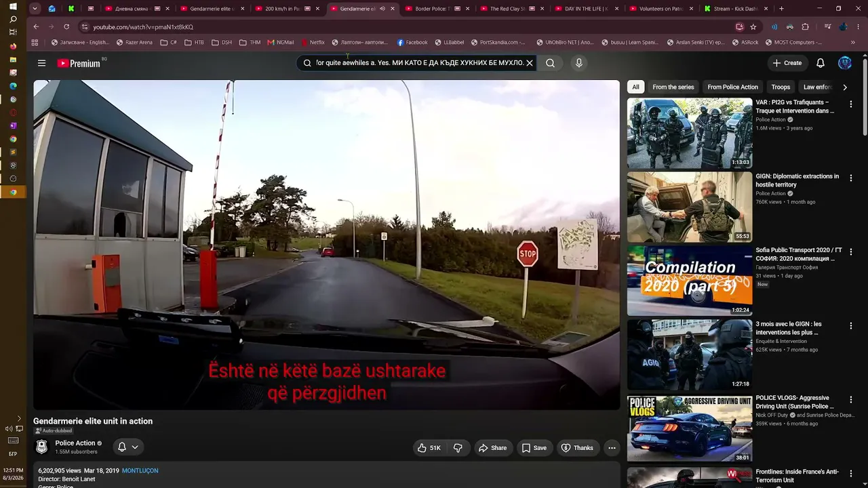Show hidden bookmarks overflow chevron
The width and height of the screenshot is (868, 488).
tap(852, 42)
